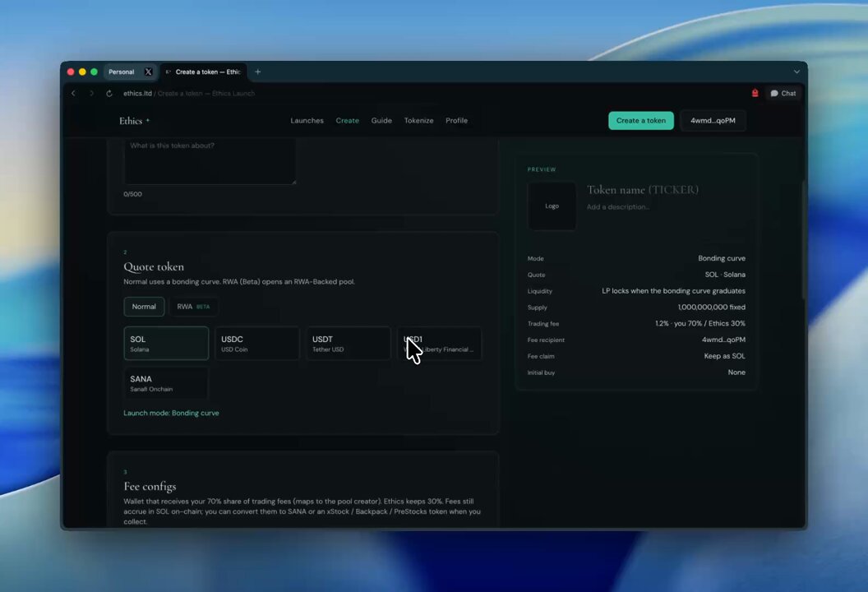Click the 'Quote token' section heading
Viewport: 868px width, 592px height.
pos(154,267)
